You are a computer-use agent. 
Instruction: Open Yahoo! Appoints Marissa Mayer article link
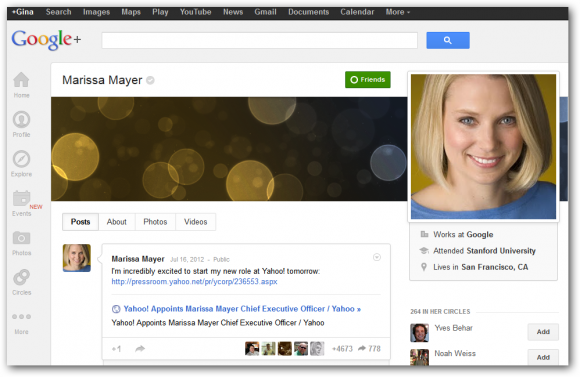[x=242, y=309]
